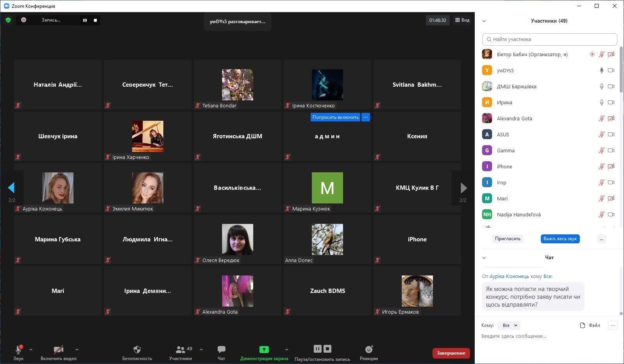Click the File attachment icon in chat

tap(583, 325)
